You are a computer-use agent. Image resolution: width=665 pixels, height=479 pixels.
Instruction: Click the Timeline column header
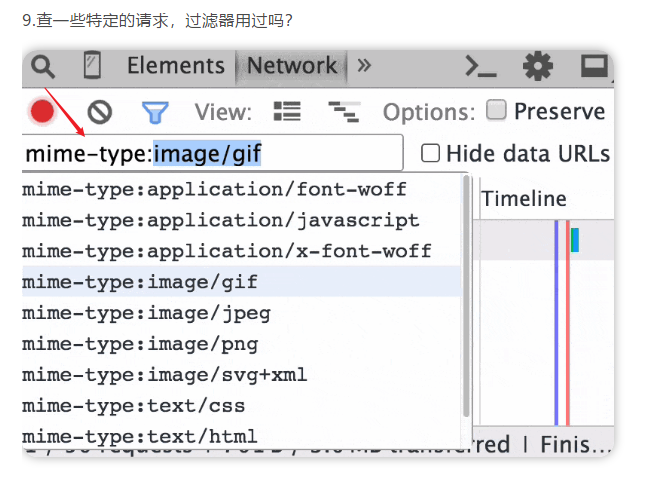[x=524, y=199]
